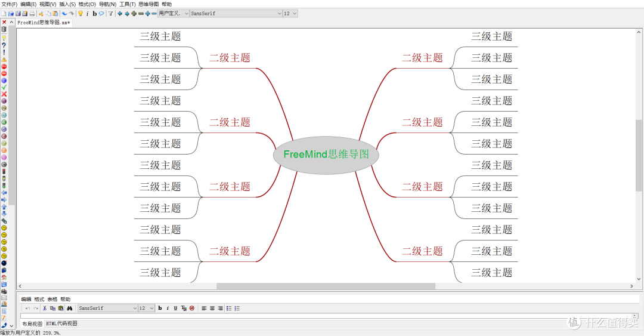Click the blue left navigation arrow in toolbar
The height and width of the screenshot is (336, 644).
click(x=119, y=14)
